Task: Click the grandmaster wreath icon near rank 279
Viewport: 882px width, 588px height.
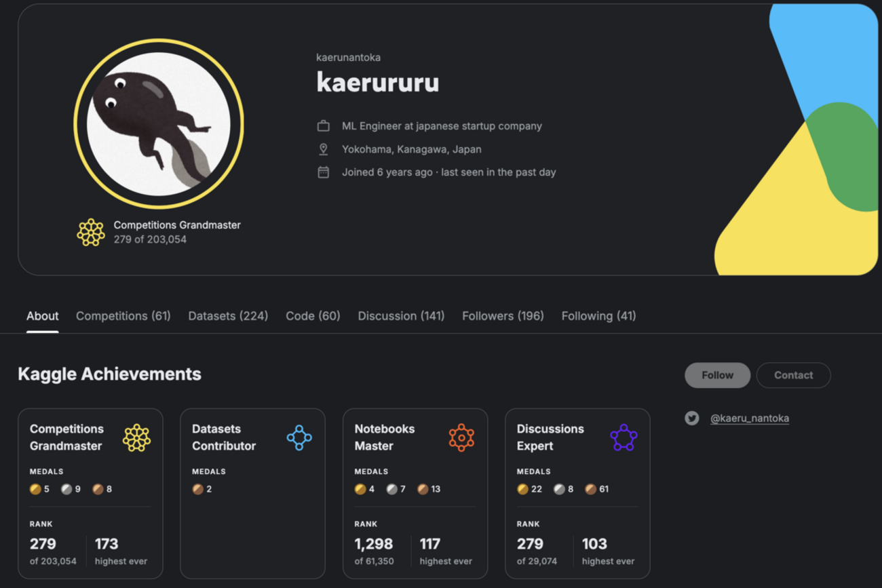Action: (x=90, y=232)
